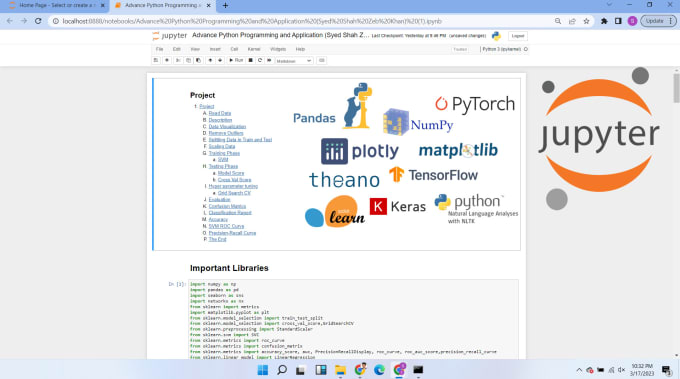Image resolution: width=680 pixels, height=379 pixels.
Task: Open File Explorer from taskbar
Action: (x=340, y=370)
